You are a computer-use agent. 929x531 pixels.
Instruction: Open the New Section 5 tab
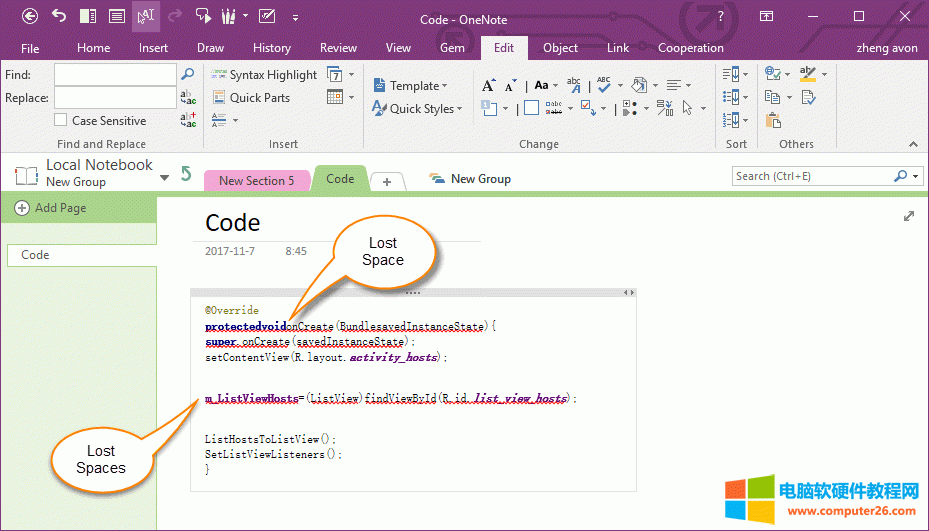click(x=256, y=181)
